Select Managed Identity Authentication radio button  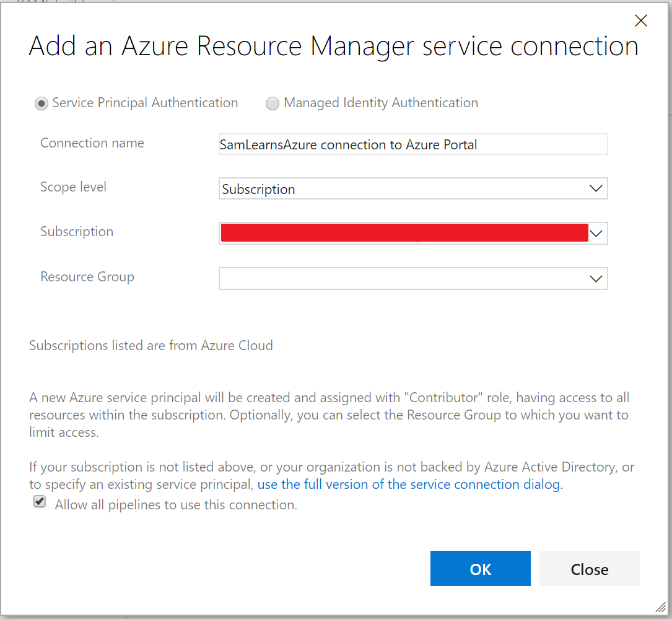tap(273, 104)
